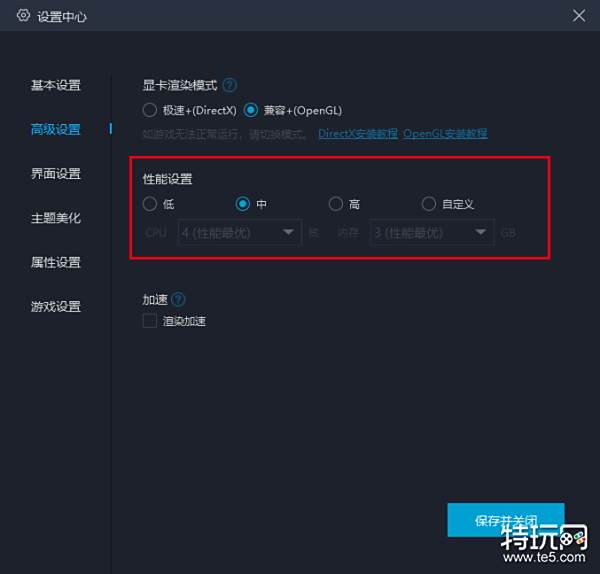Close the 设置中心 window
The image size is (600, 574).
coord(578,16)
